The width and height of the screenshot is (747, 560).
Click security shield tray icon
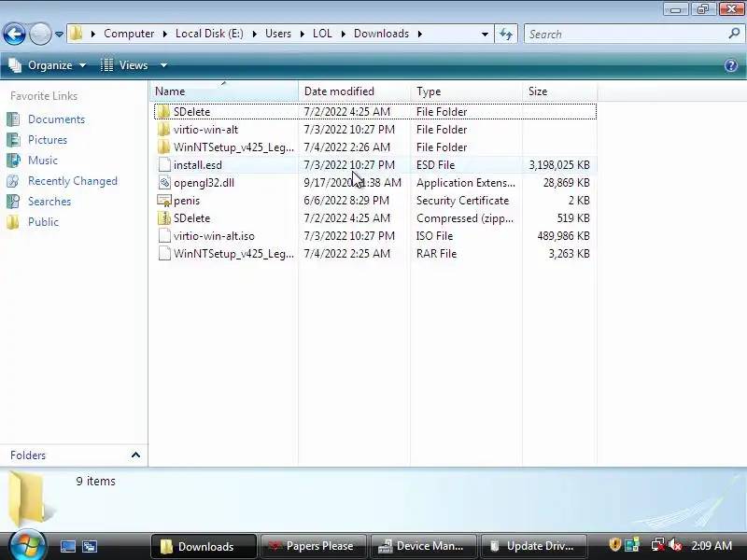(614, 544)
